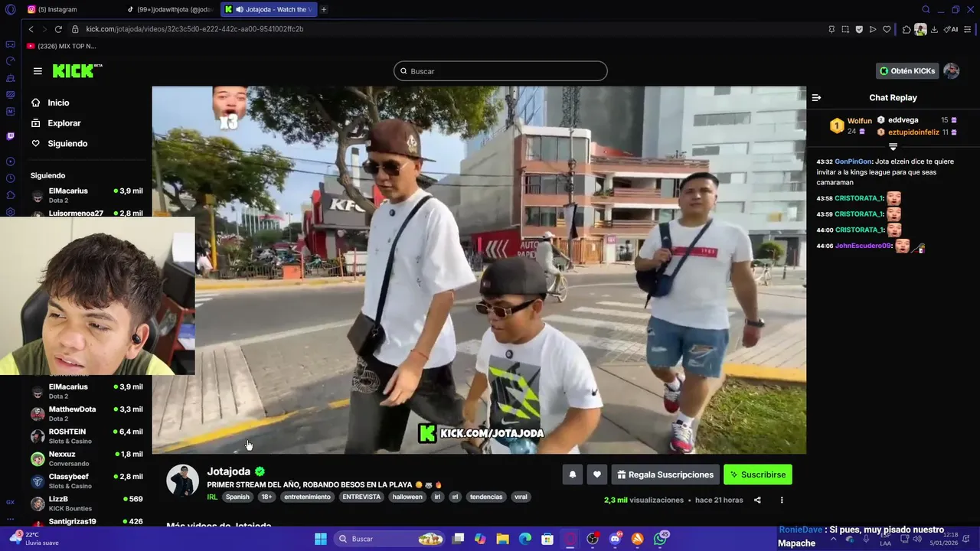Click the pin icon in address bar
Viewport: 980px width, 551px height.
[831, 29]
